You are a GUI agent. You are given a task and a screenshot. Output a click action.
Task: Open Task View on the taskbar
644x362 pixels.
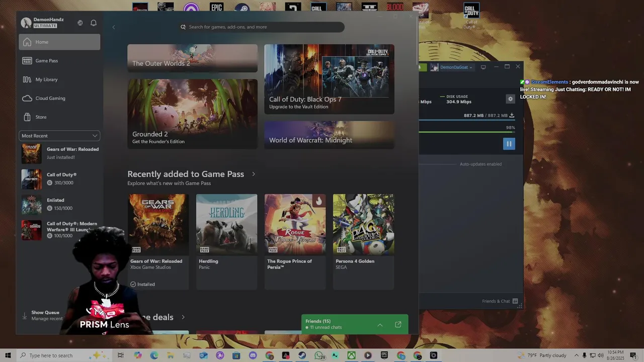point(121,355)
